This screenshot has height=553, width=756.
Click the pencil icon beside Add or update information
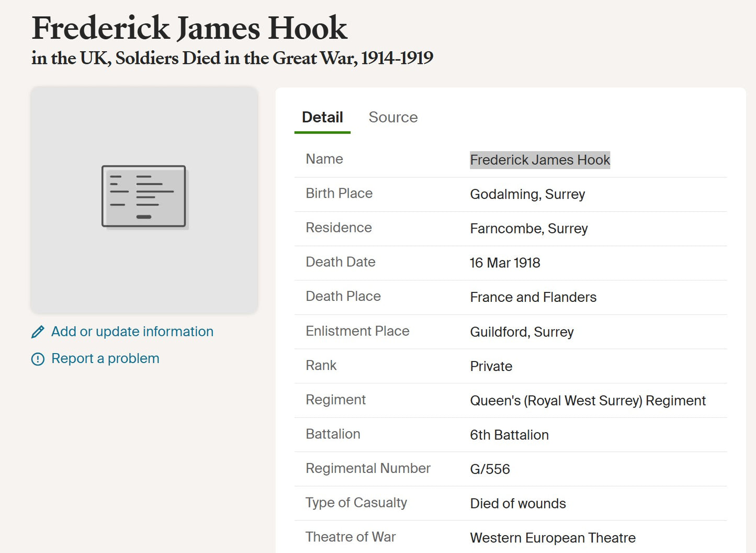coord(38,332)
